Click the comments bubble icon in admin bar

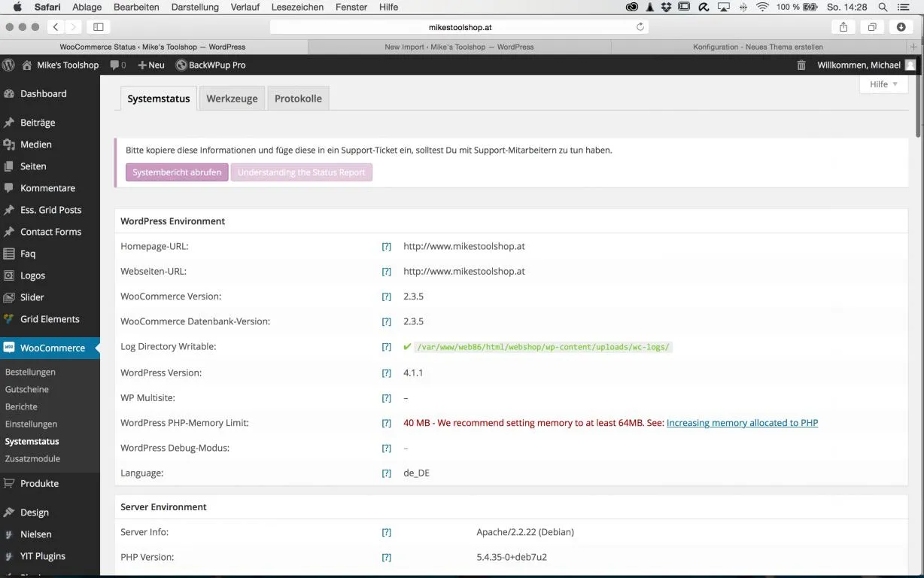point(114,65)
